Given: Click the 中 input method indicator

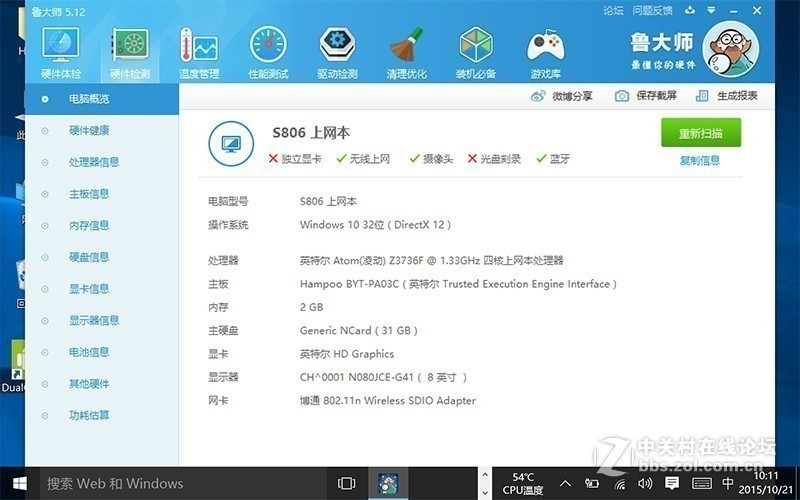Looking at the screenshot, I should (x=728, y=483).
